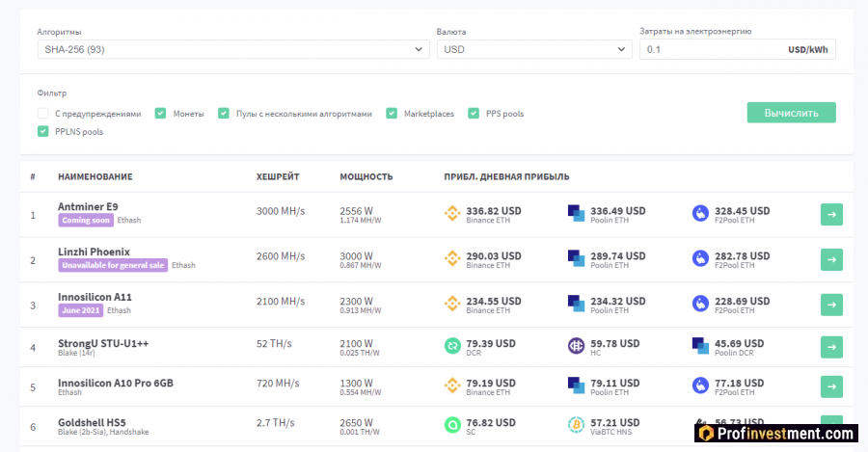868x452 pixels.
Task: Click the 290.03 USD profit value
Action: (x=493, y=256)
